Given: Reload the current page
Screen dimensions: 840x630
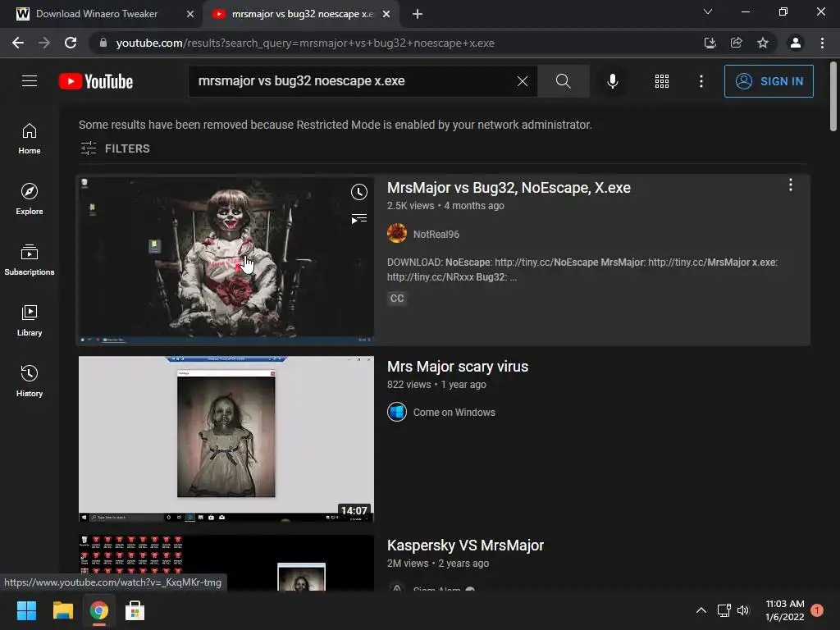Looking at the screenshot, I should click(x=71, y=43).
